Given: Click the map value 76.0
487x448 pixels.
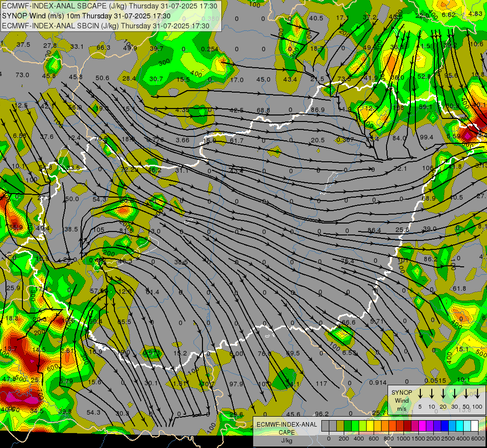Looking at the screenshot, I should [265, 353].
